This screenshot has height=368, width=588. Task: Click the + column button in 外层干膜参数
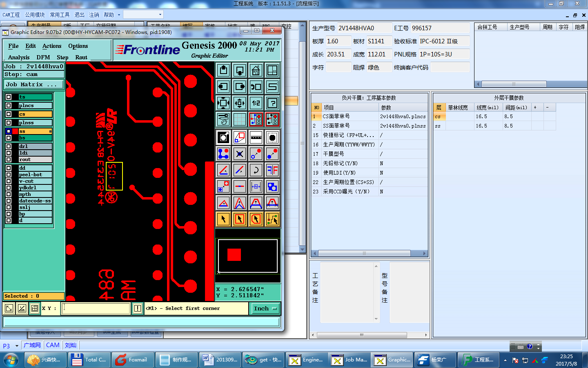537,108
